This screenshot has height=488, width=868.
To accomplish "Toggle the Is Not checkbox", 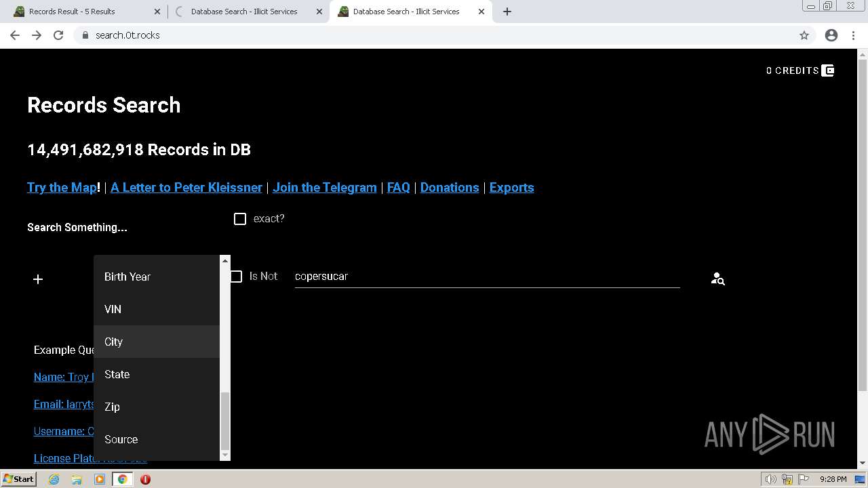I will point(236,277).
